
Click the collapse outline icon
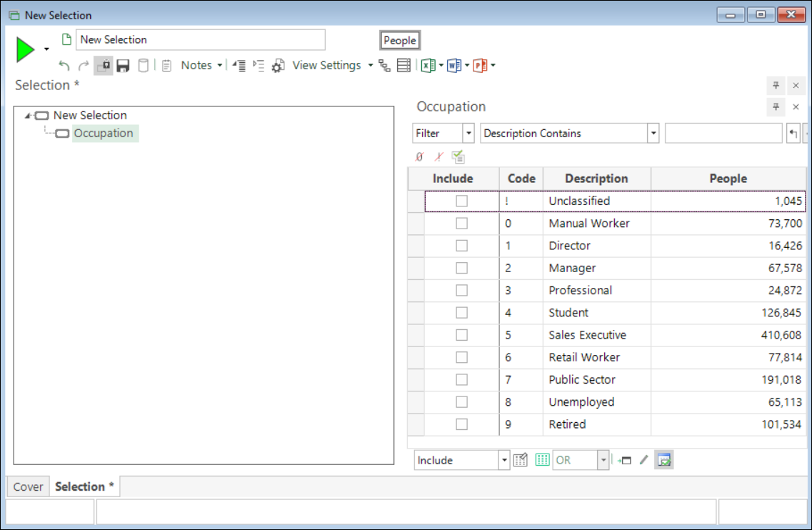[239, 66]
